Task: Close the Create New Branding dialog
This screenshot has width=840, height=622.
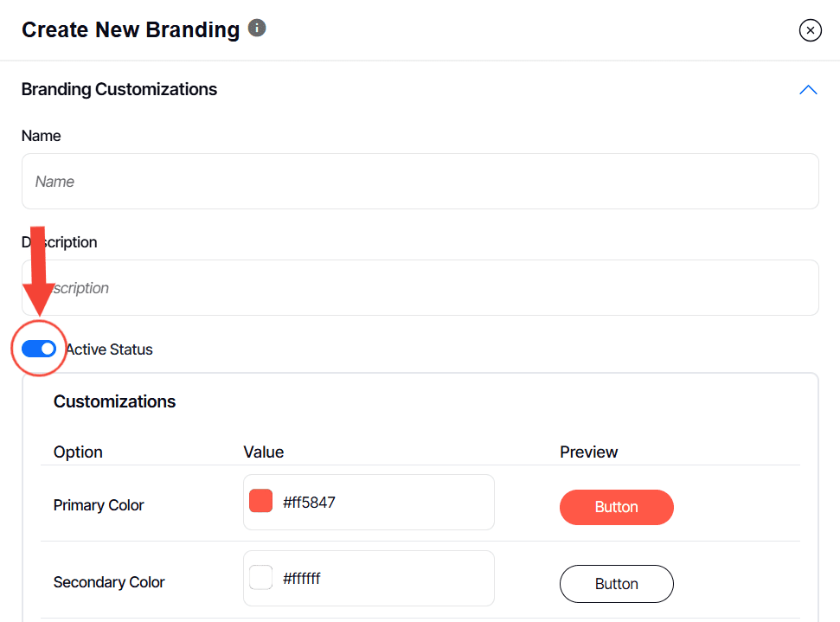Action: tap(810, 31)
